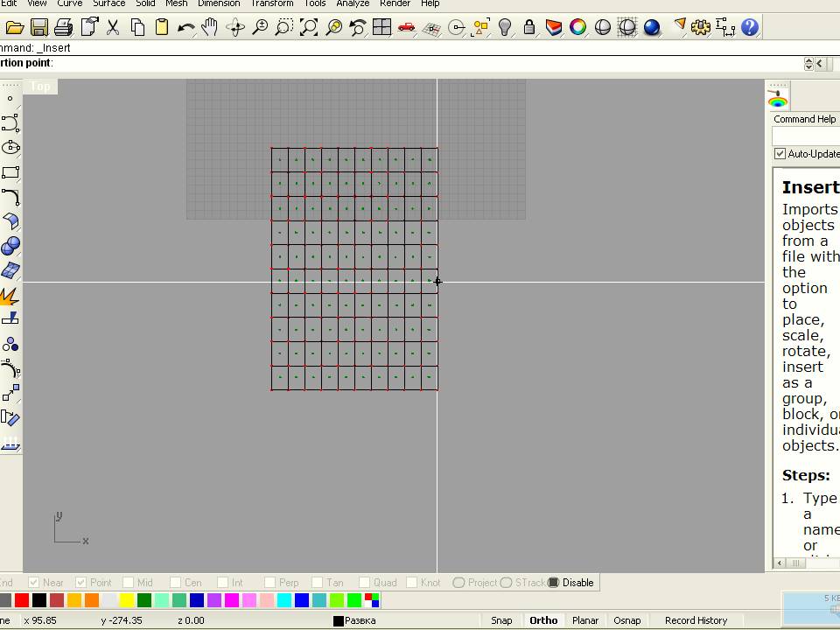
Task: Click the Hide objects lightbulb icon
Action: point(505,28)
